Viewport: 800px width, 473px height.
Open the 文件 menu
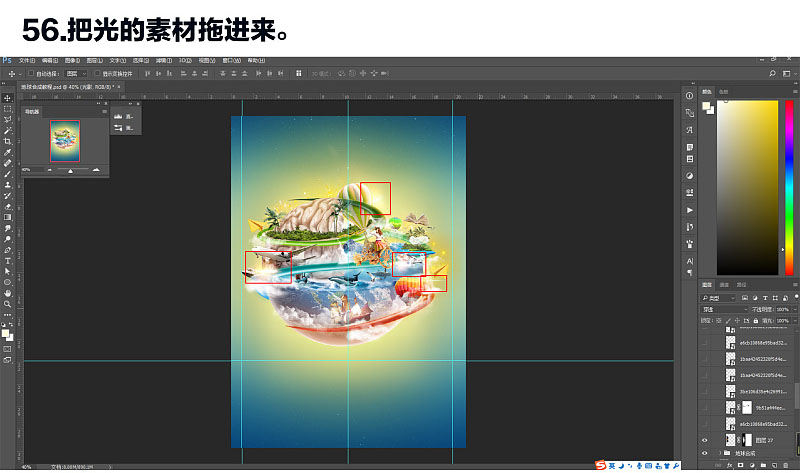point(27,60)
